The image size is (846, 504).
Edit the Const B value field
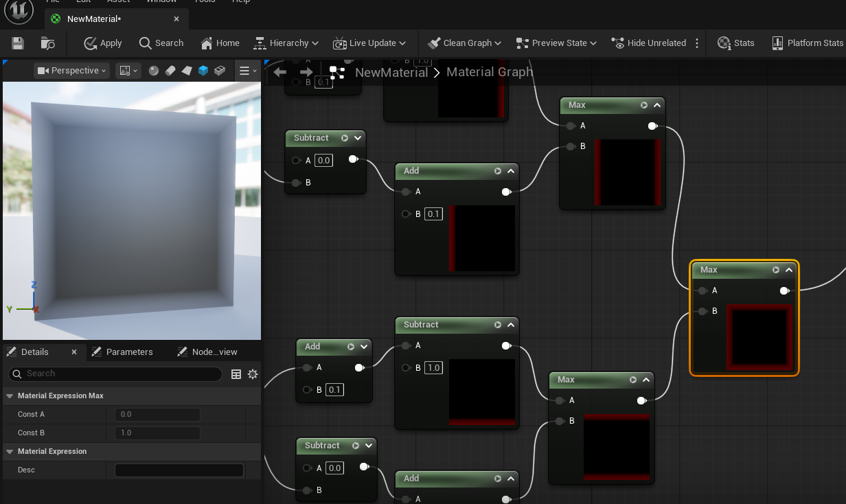pyautogui.click(x=157, y=433)
